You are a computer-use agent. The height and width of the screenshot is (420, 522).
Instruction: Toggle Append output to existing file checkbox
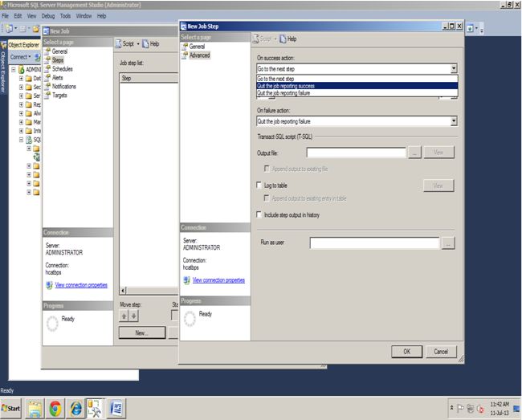(267, 169)
